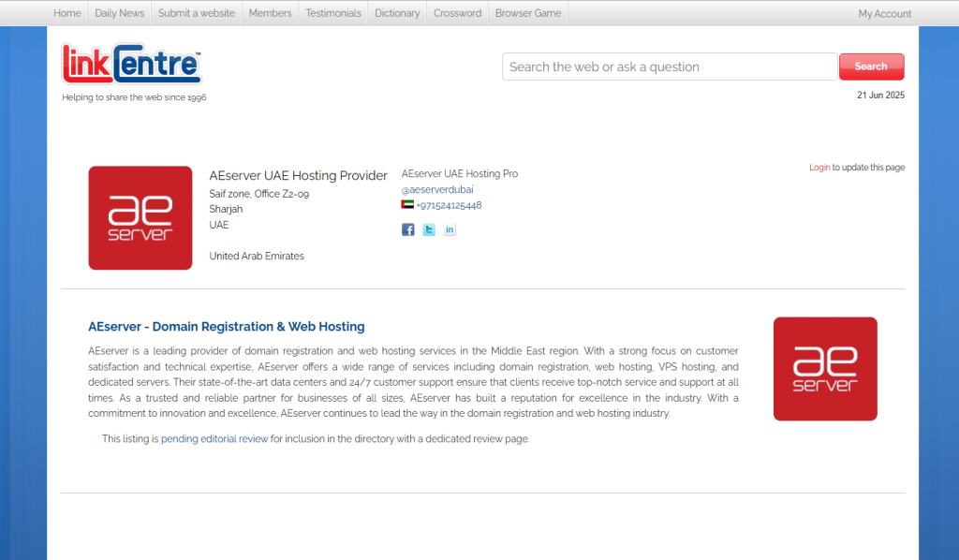Focus the web search input field
959x560 pixels.
(x=670, y=66)
